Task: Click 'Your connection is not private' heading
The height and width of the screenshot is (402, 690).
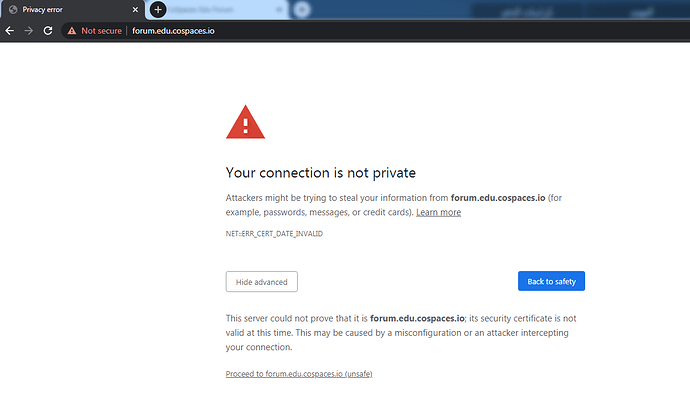Action: [x=320, y=173]
